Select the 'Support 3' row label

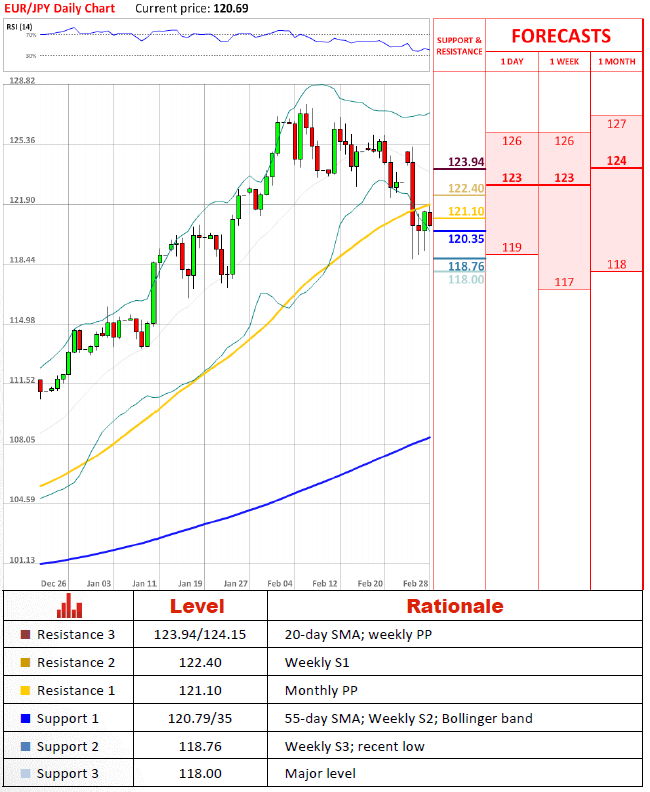[x=68, y=774]
